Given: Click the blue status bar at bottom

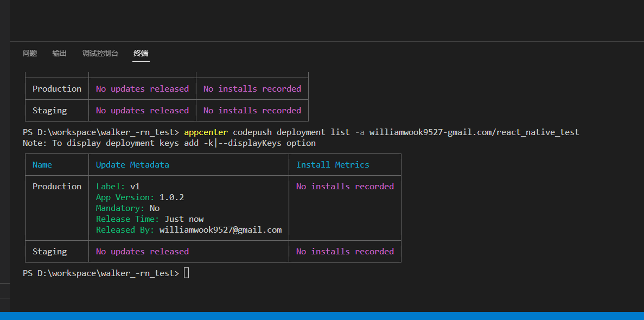Looking at the screenshot, I should (322, 316).
